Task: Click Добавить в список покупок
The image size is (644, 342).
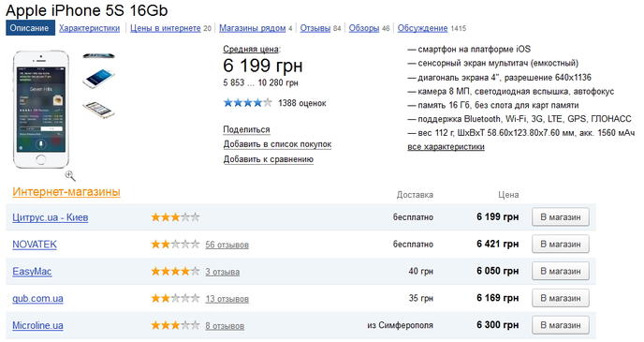Action: click(x=277, y=144)
